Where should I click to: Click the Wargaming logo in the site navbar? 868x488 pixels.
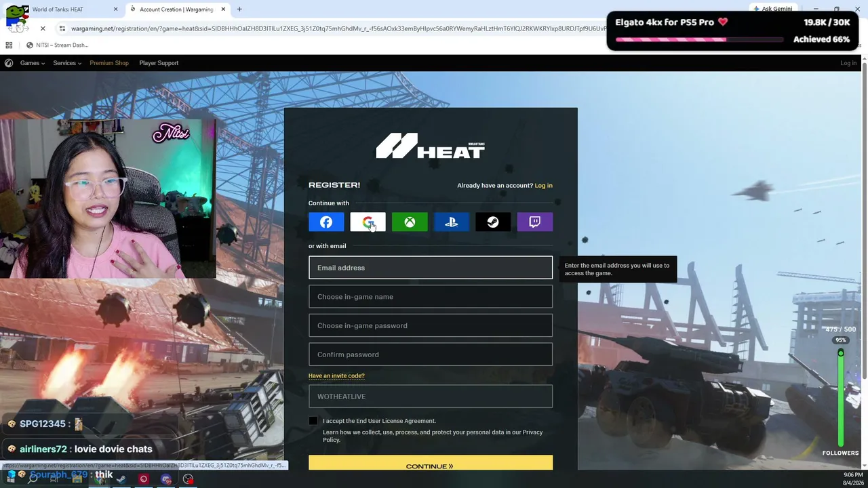tap(9, 63)
